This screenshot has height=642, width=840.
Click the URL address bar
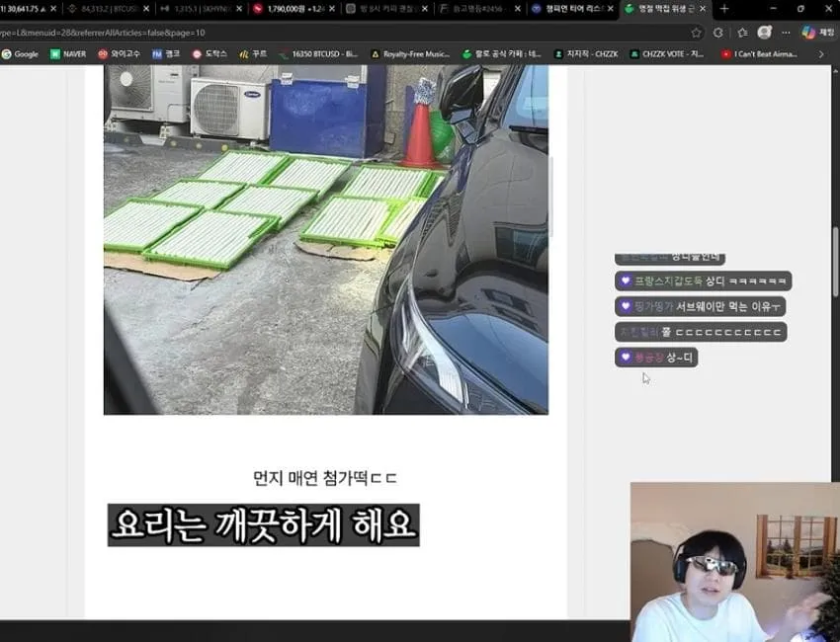point(343,33)
